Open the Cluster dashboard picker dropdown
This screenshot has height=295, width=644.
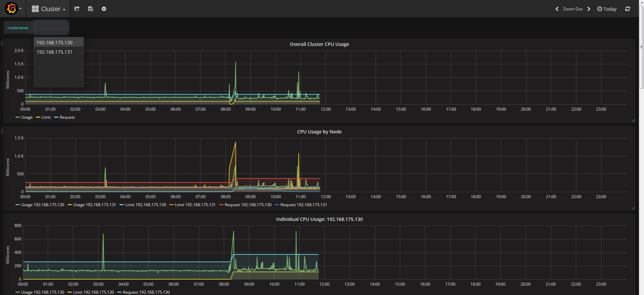click(x=48, y=9)
